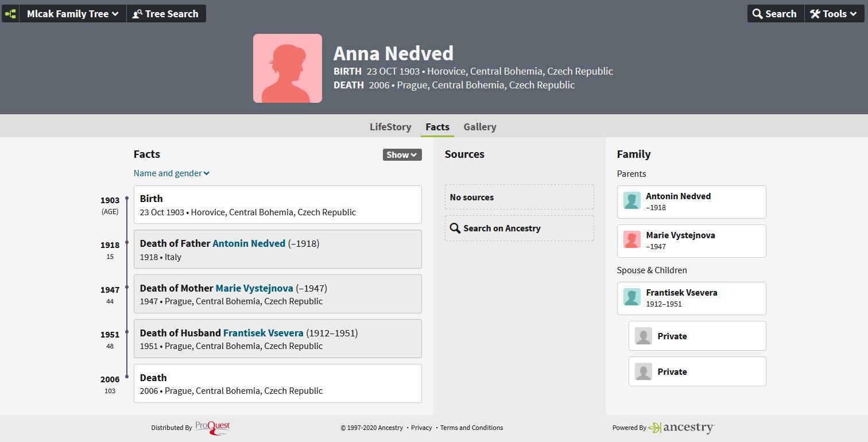Viewport: 868px width, 442px height.
Task: Open the Mlcak Family Tree dropdown
Action: pyautogui.click(x=73, y=14)
